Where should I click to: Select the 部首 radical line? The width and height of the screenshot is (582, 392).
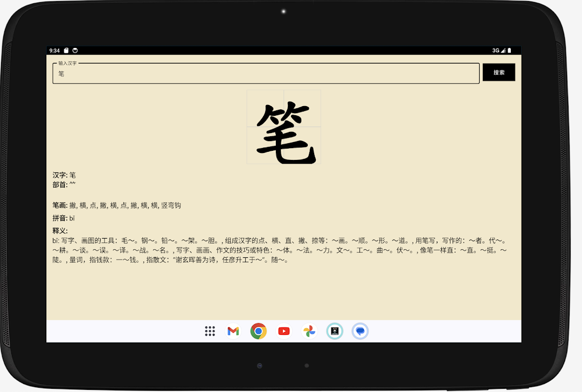coord(64,185)
